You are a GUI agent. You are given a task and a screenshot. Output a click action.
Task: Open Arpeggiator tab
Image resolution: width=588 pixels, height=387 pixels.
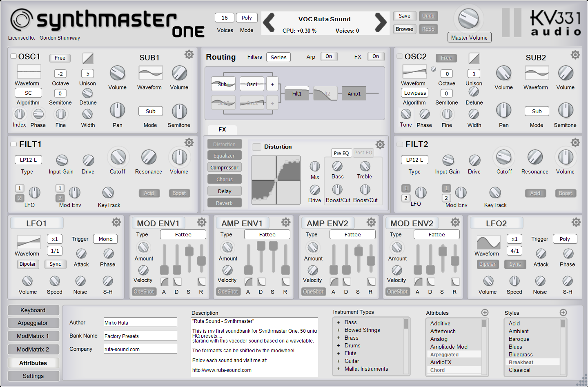pos(33,323)
